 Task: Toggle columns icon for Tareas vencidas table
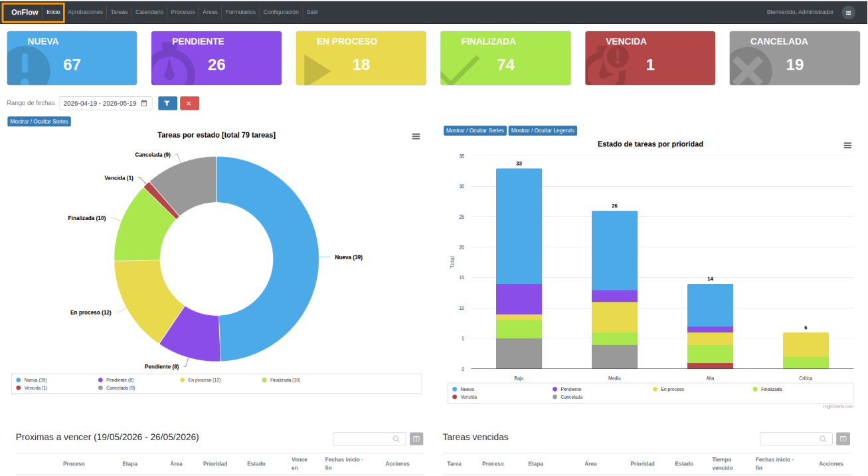tap(843, 439)
